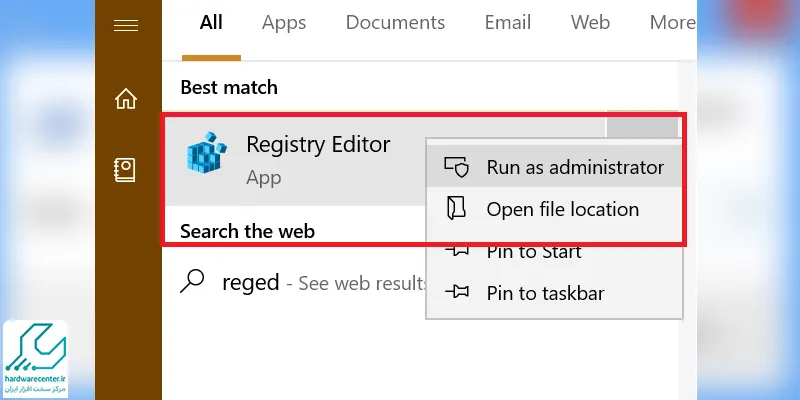The height and width of the screenshot is (400, 800).
Task: Choose Run as administrator
Action: click(x=554, y=167)
